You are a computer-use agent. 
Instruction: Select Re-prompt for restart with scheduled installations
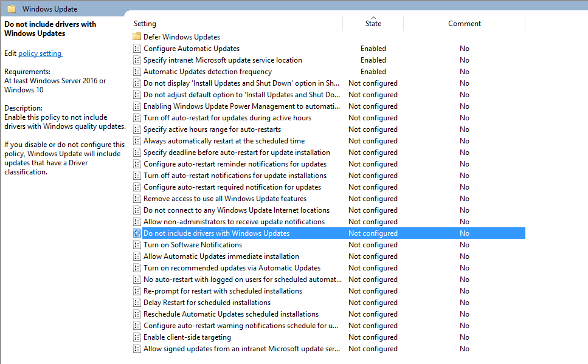coord(223,291)
